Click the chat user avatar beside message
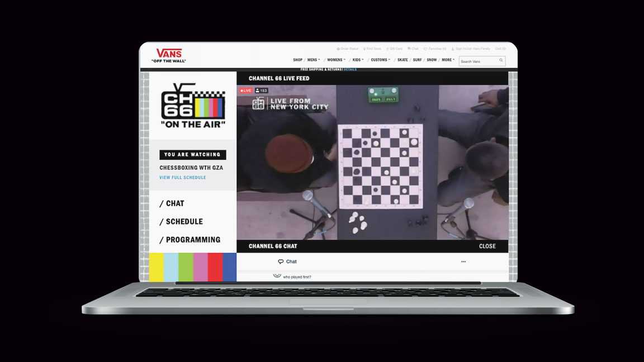 point(277,276)
